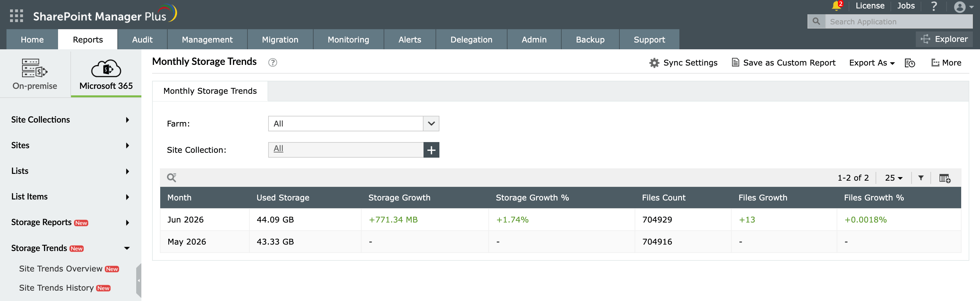Open the notifications bell icon

(836, 6)
